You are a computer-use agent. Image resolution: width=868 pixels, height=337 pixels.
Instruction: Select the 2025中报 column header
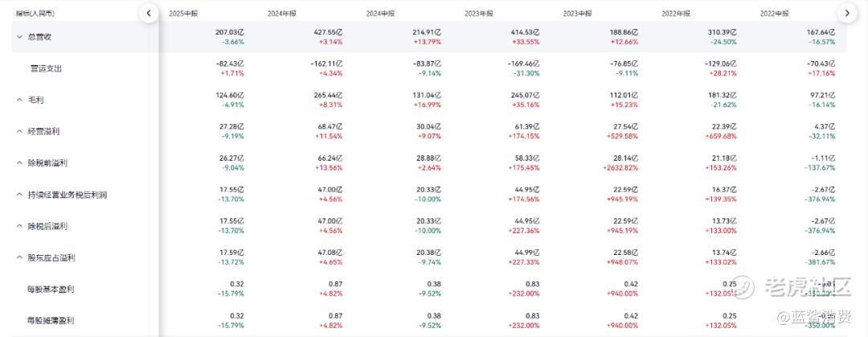pos(183,13)
